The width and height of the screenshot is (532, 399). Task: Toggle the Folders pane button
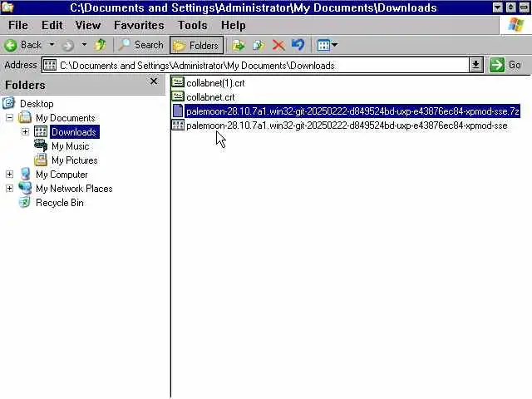(196, 45)
